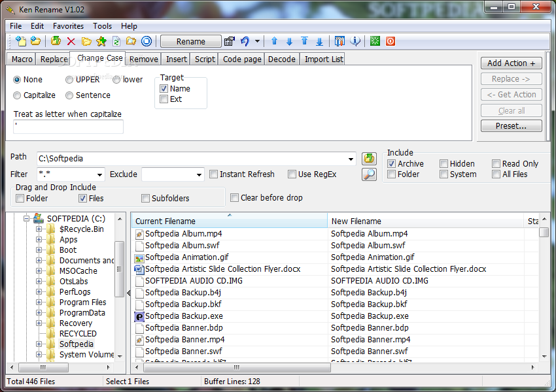Click the info balloon toolbar icon

pos(355,41)
